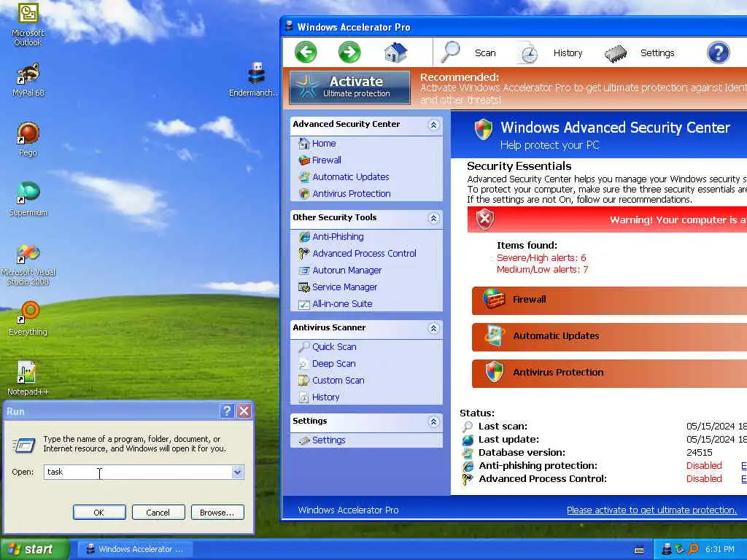Collapse the Settings sidebar panel

tap(433, 421)
